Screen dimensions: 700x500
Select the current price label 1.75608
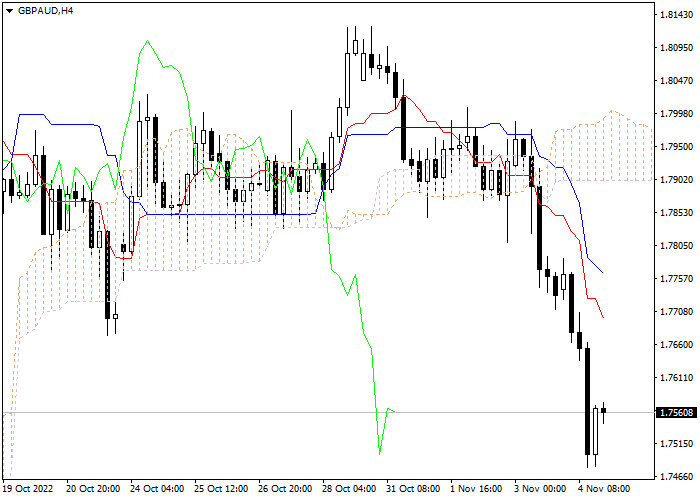click(x=678, y=412)
